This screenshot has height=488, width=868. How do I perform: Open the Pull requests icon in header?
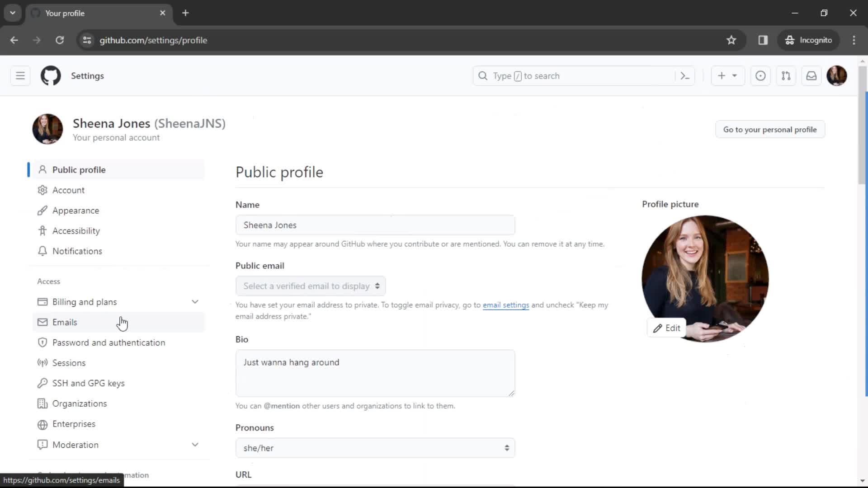pos(786,76)
